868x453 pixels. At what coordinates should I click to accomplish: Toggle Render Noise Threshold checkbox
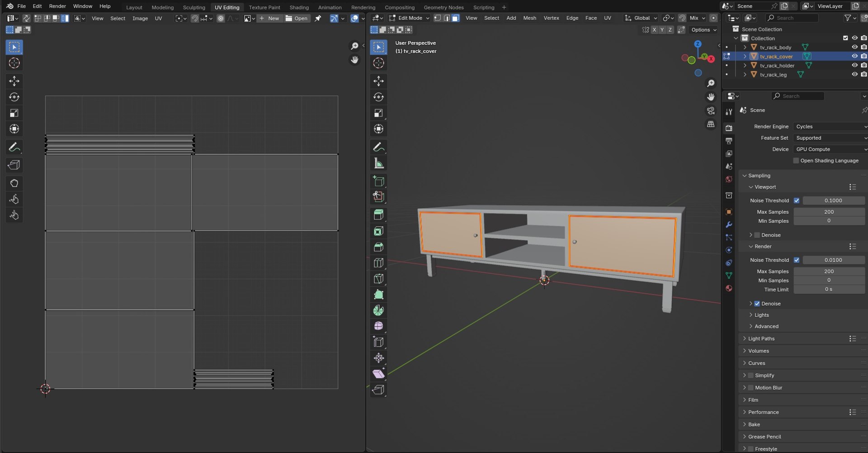click(797, 260)
